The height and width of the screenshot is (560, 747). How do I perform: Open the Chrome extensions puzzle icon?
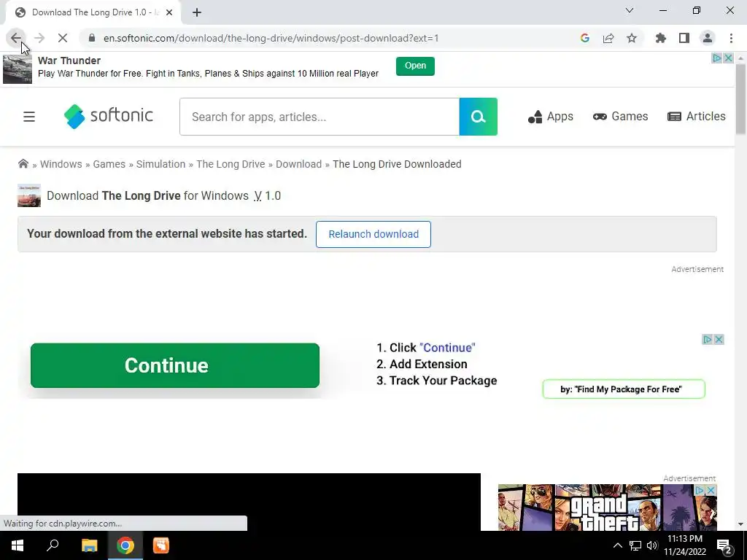coord(661,38)
